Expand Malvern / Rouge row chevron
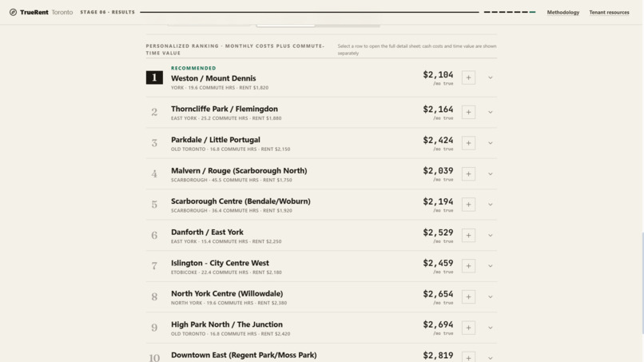 coord(490,174)
